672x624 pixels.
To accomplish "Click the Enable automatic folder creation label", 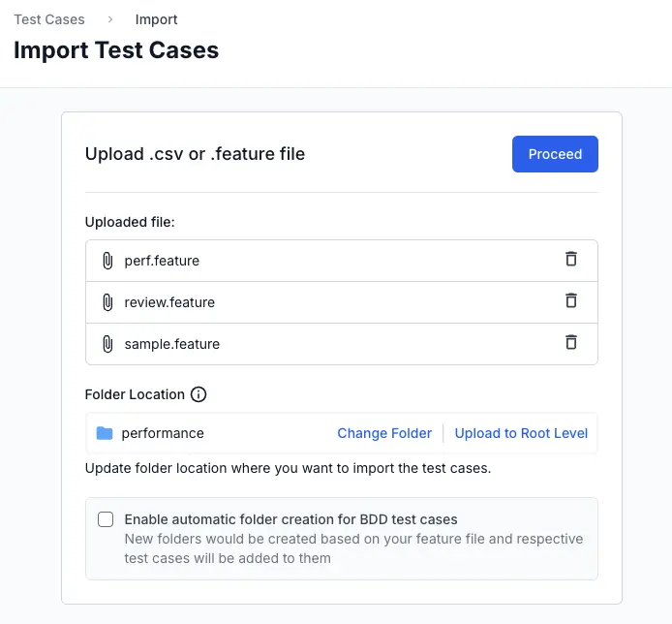I will click(x=290, y=519).
